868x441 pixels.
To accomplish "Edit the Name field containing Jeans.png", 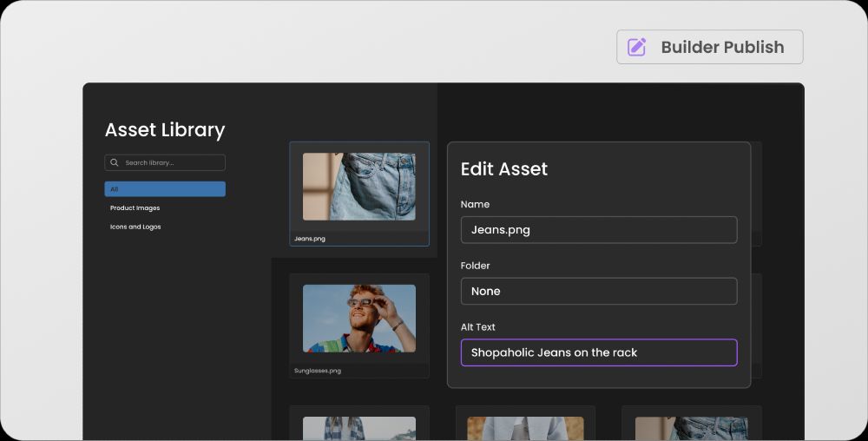I will click(599, 230).
